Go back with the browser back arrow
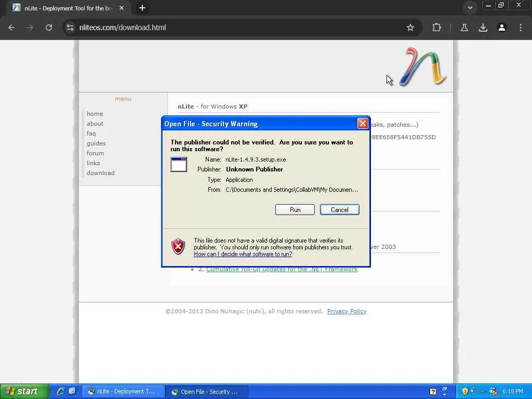This screenshot has height=399, width=532. (x=11, y=28)
